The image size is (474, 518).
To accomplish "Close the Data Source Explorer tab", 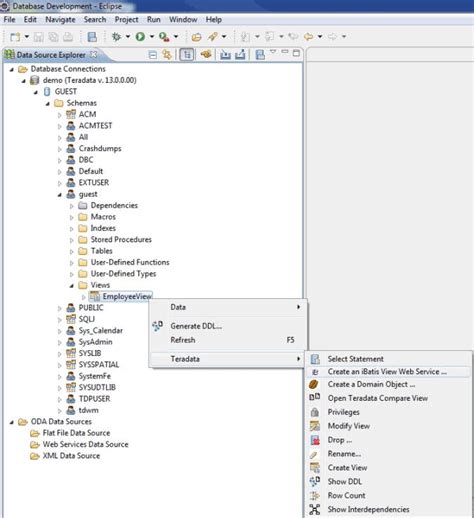I will tap(94, 54).
